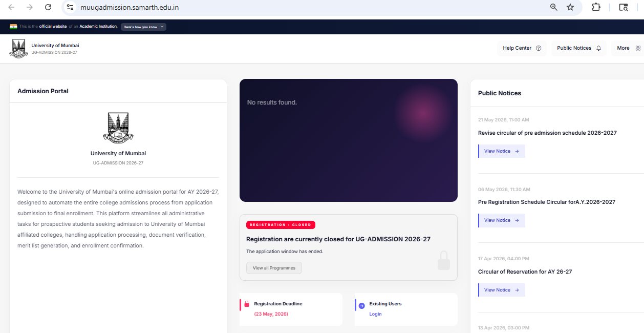Open the zoom magnifier icon in address bar

click(553, 7)
